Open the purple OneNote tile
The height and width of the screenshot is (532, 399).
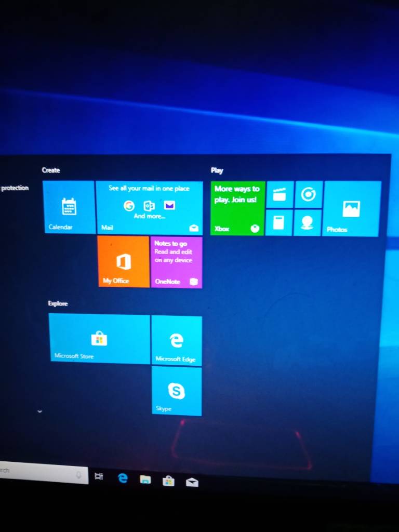(177, 262)
